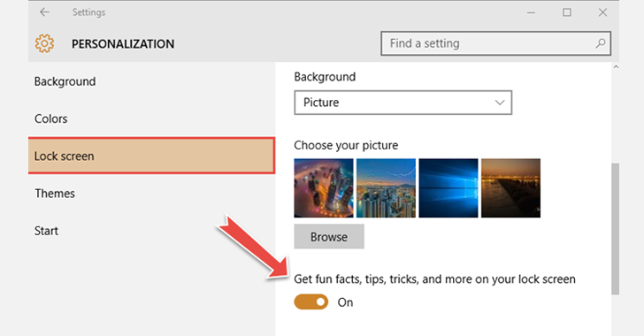The height and width of the screenshot is (336, 644).
Task: Minimize the Settings window
Action: point(531,12)
